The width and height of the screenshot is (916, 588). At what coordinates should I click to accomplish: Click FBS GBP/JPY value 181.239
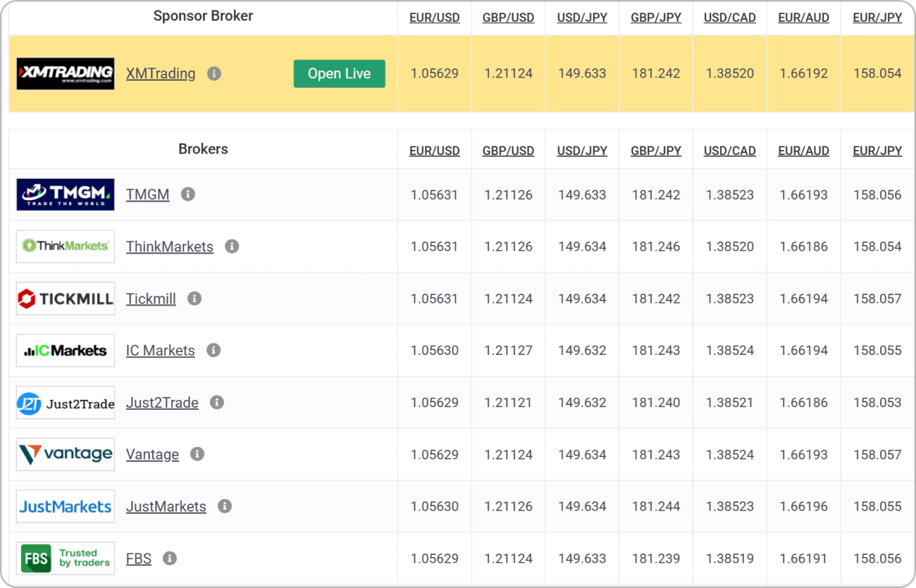pyautogui.click(x=656, y=558)
